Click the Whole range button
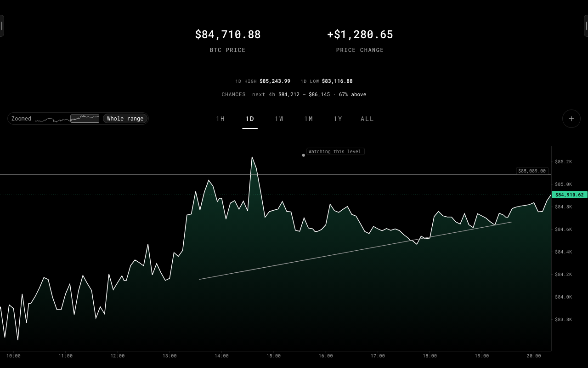 125,119
